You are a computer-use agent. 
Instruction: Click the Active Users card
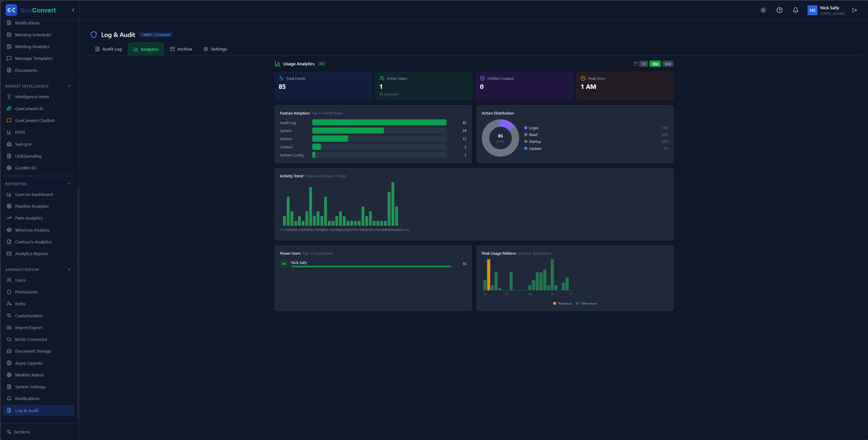click(x=424, y=86)
